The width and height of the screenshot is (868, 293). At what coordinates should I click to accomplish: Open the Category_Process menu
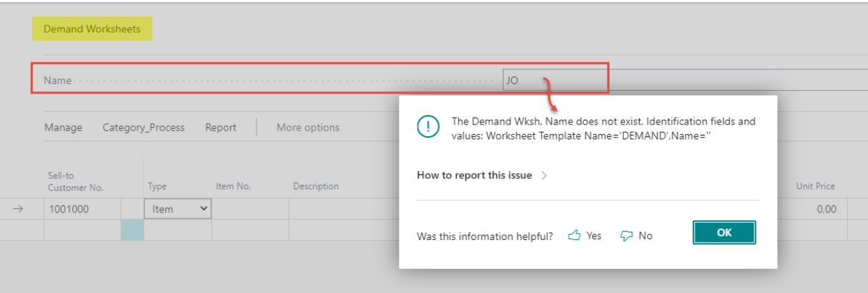(143, 127)
